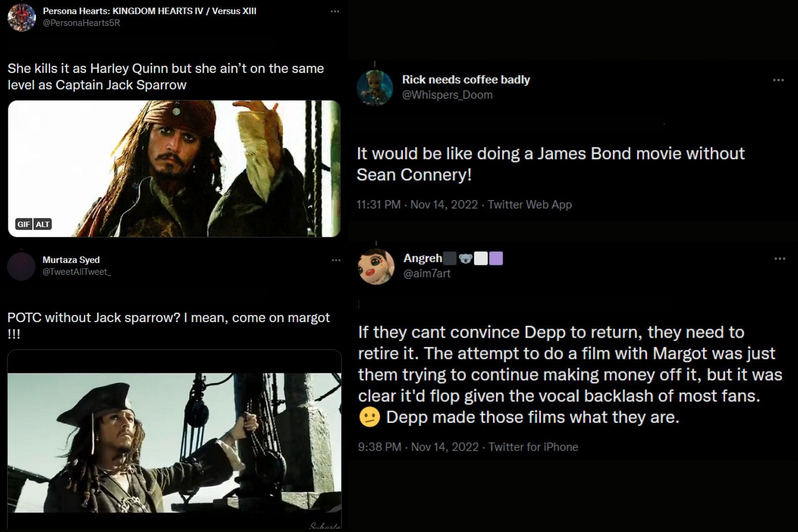The height and width of the screenshot is (532, 798).
Task: Click the 9:38 PM Nov 14 timestamp
Action: [418, 447]
